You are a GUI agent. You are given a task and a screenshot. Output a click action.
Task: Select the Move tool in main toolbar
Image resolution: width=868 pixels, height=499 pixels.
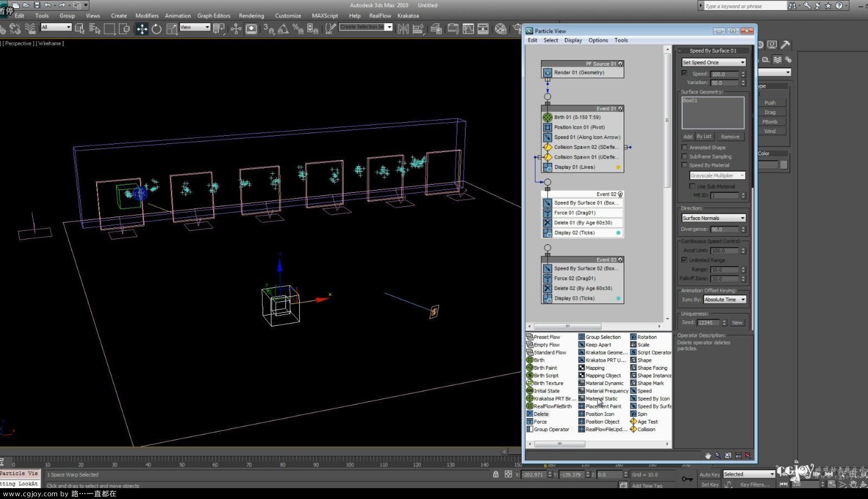pos(142,29)
